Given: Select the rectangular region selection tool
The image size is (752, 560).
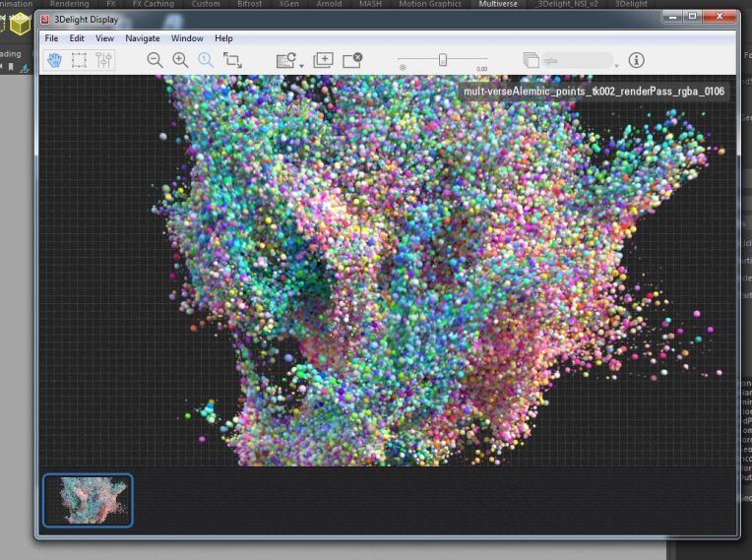Looking at the screenshot, I should [79, 60].
